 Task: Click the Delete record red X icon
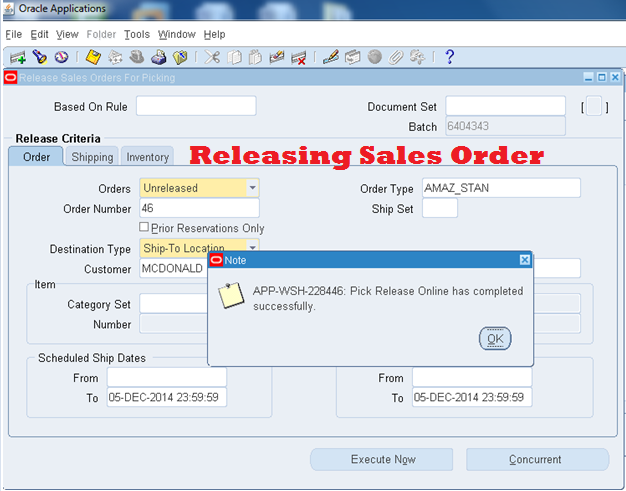(x=298, y=57)
